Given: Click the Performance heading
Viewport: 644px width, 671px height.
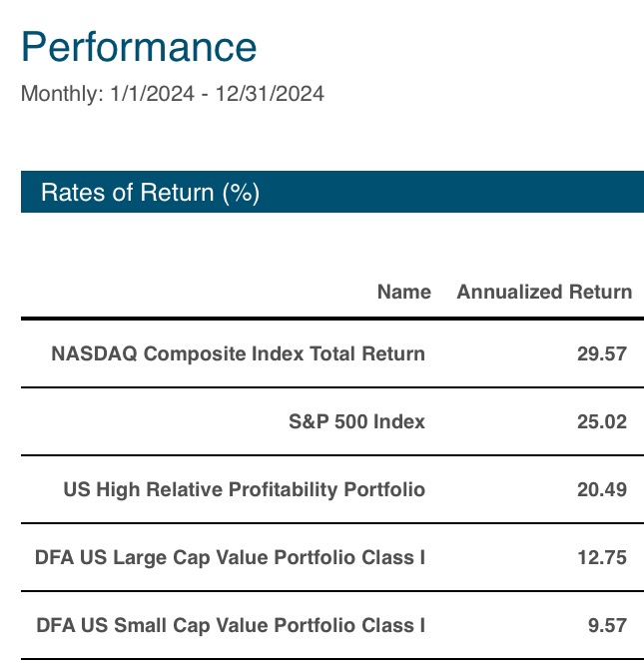Looking at the screenshot, I should [139, 47].
